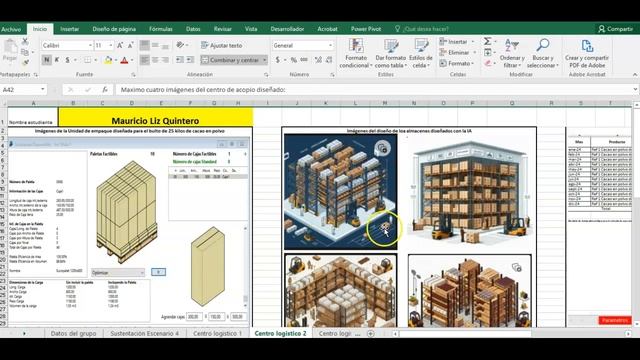Click the Copy icon in Portapapeles

tap(25, 52)
